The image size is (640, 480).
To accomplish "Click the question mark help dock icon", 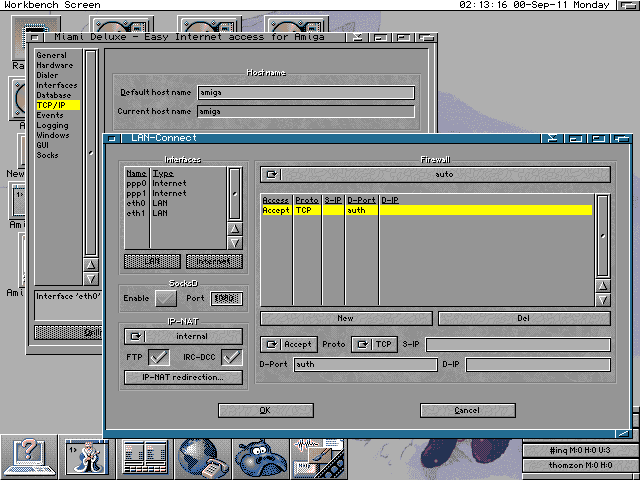I will (29, 457).
